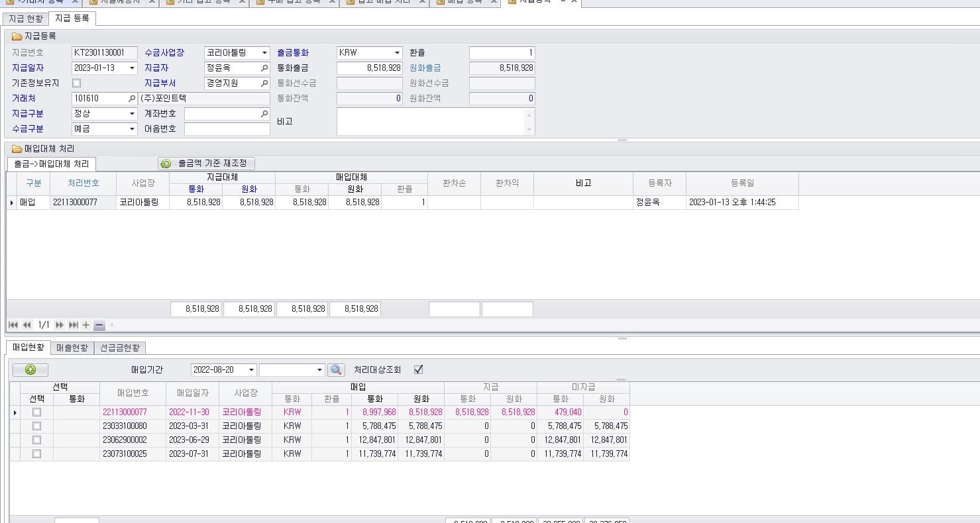The height and width of the screenshot is (523, 980).
Task: Go to first record in the navigator
Action: pos(13,325)
